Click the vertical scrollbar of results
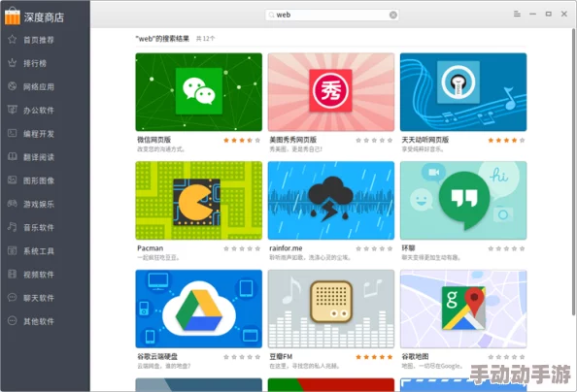The width and height of the screenshot is (577, 392). coord(574,172)
